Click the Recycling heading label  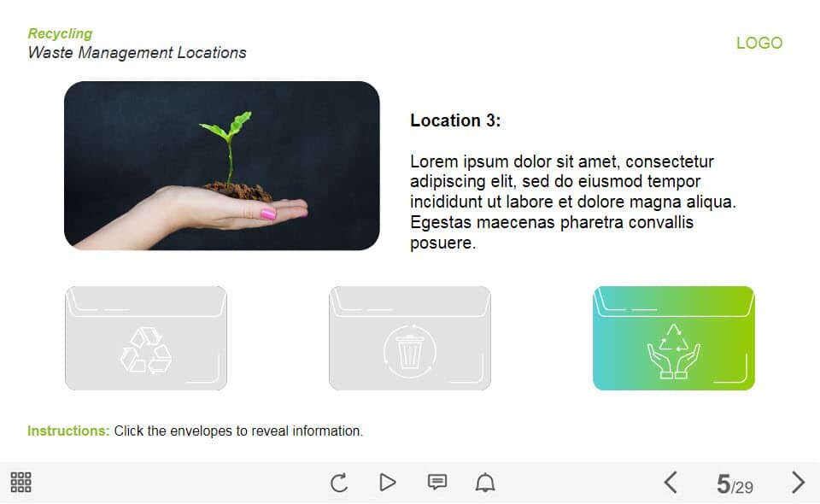[x=60, y=33]
